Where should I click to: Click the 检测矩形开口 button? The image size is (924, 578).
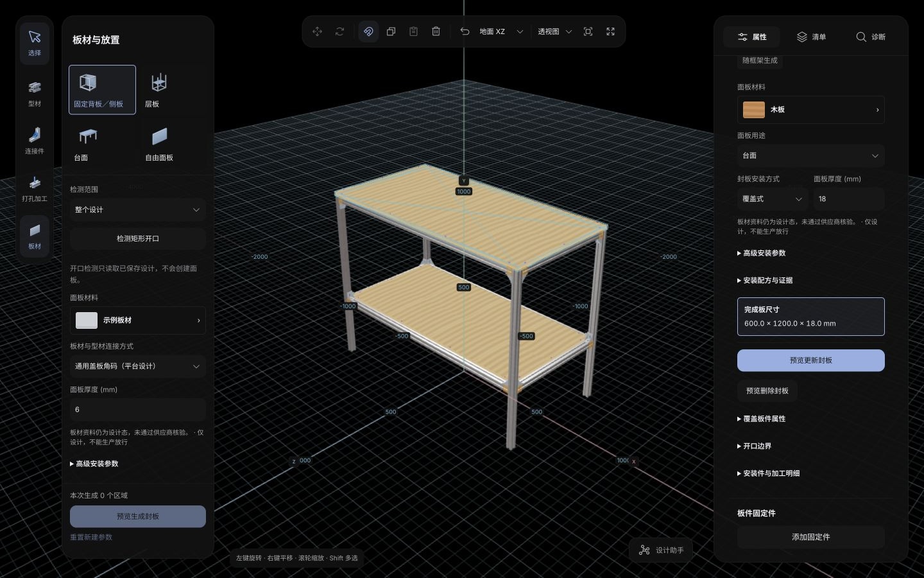138,239
